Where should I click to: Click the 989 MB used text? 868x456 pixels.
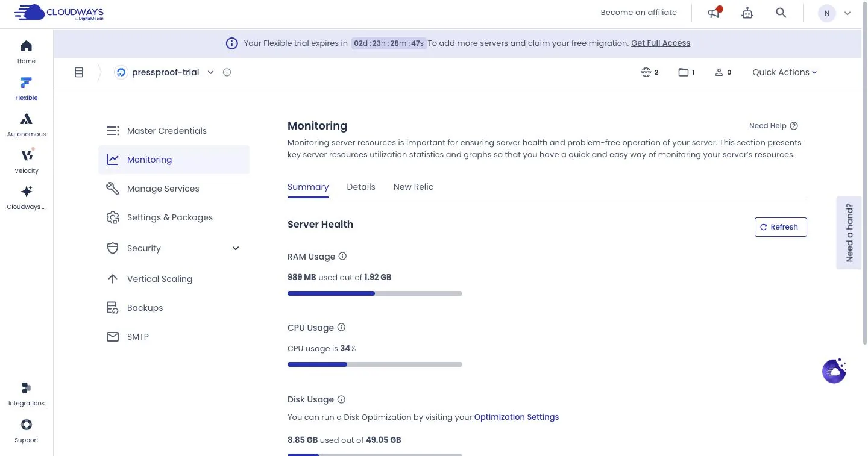[339, 277]
